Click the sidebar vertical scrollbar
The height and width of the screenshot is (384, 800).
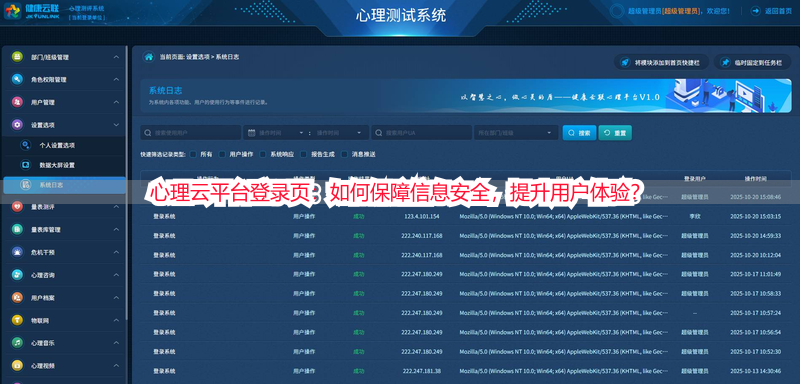127,184
